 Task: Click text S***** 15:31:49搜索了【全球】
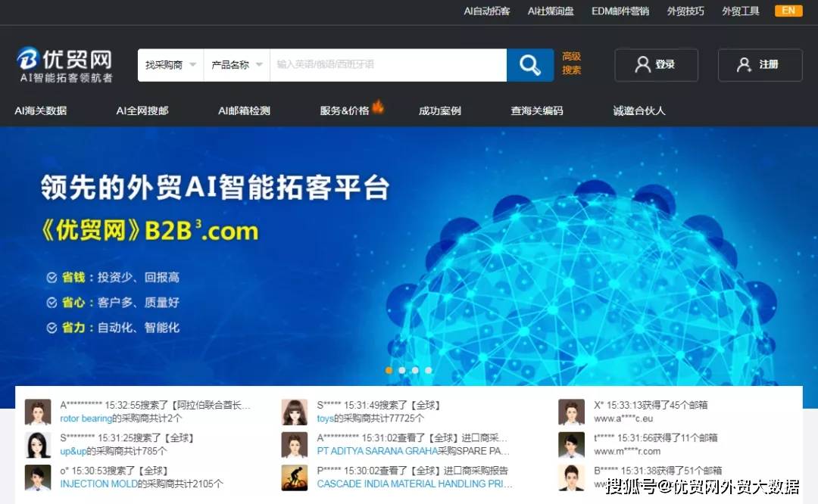[x=379, y=405]
